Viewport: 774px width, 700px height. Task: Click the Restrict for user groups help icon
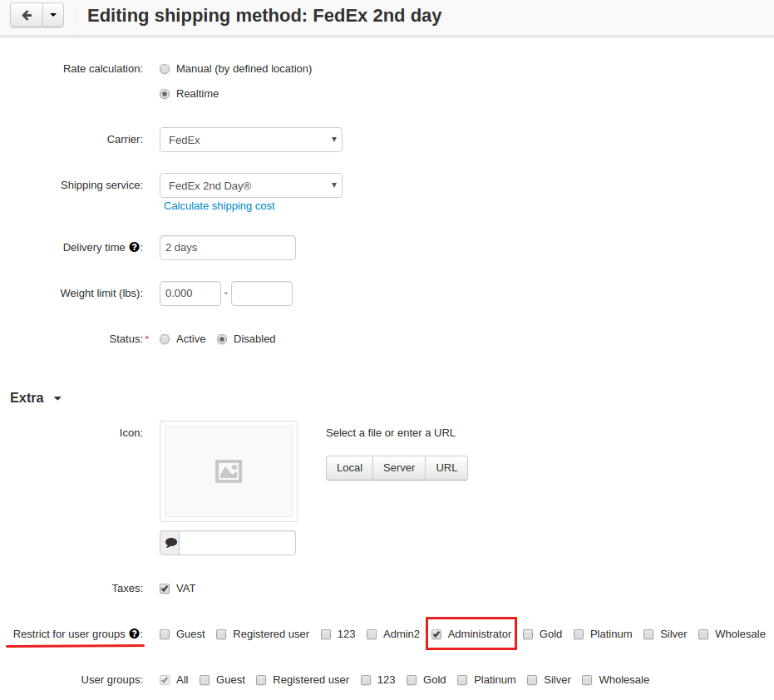pyautogui.click(x=135, y=633)
